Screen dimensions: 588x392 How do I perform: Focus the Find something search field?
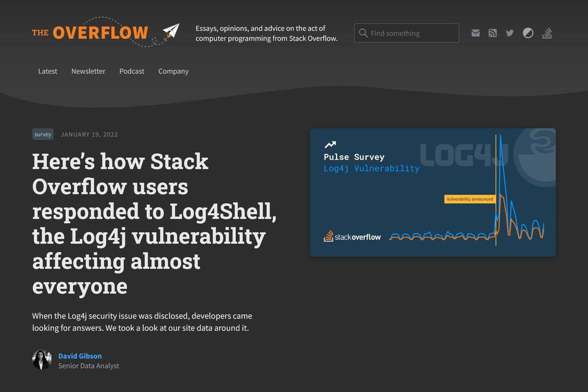pyautogui.click(x=406, y=33)
